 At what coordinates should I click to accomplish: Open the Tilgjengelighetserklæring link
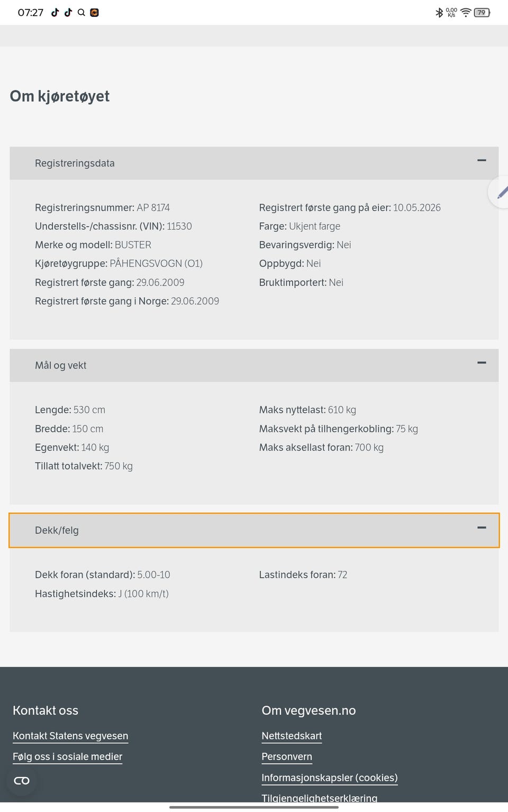[320, 798]
